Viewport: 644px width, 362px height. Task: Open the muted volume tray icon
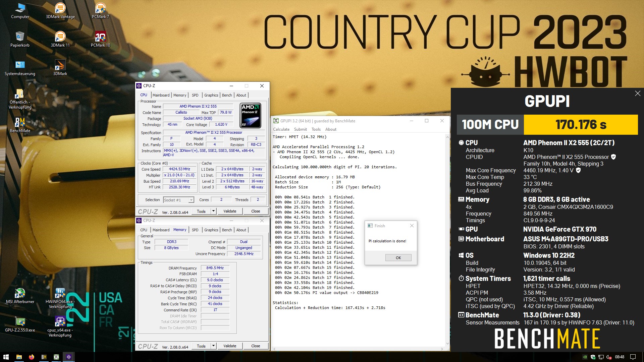click(609, 357)
